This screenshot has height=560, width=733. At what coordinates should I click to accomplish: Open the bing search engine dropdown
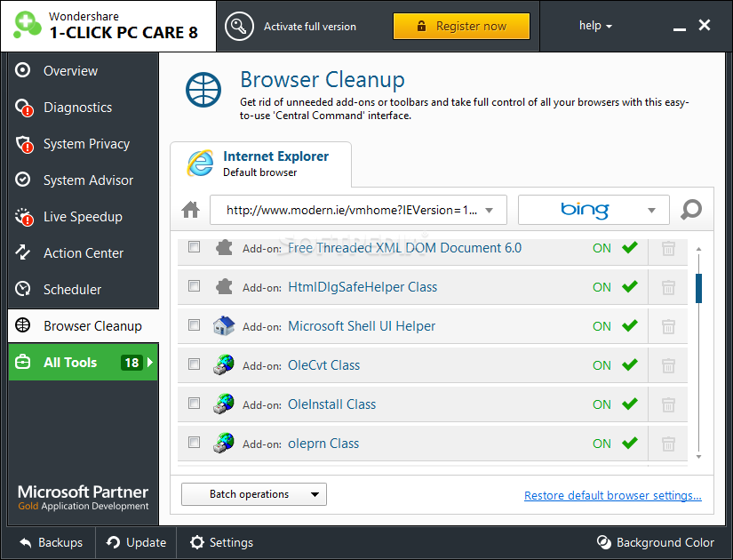[651, 211]
